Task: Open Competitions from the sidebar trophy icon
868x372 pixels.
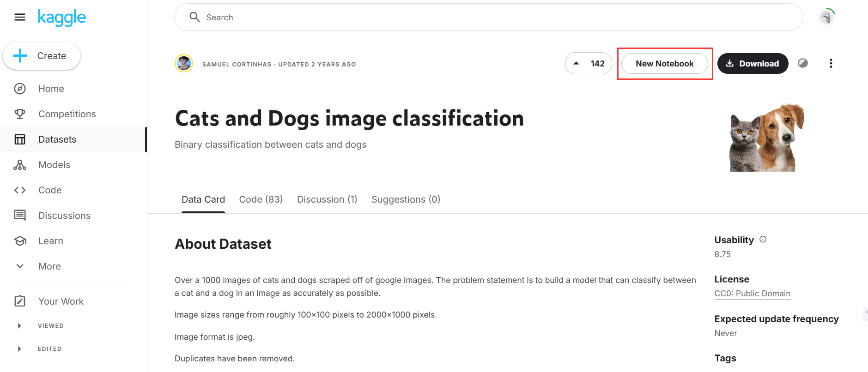Action: click(x=20, y=114)
